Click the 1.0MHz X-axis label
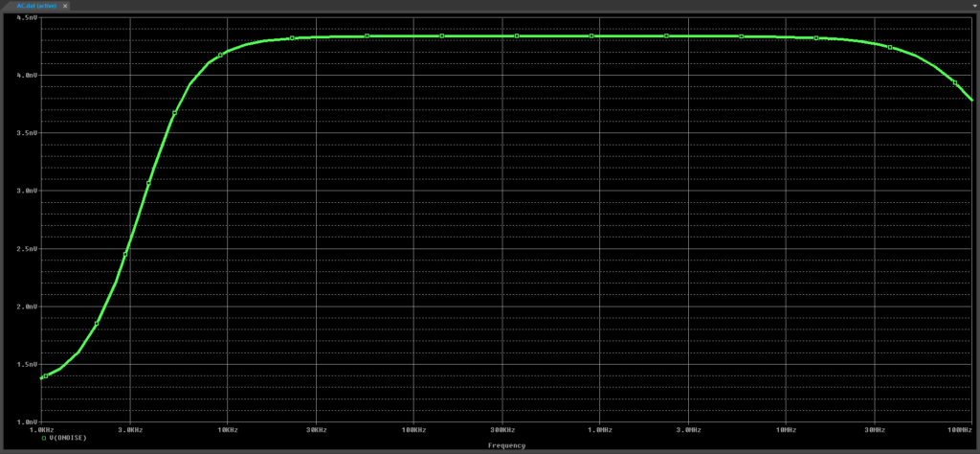 [599, 430]
